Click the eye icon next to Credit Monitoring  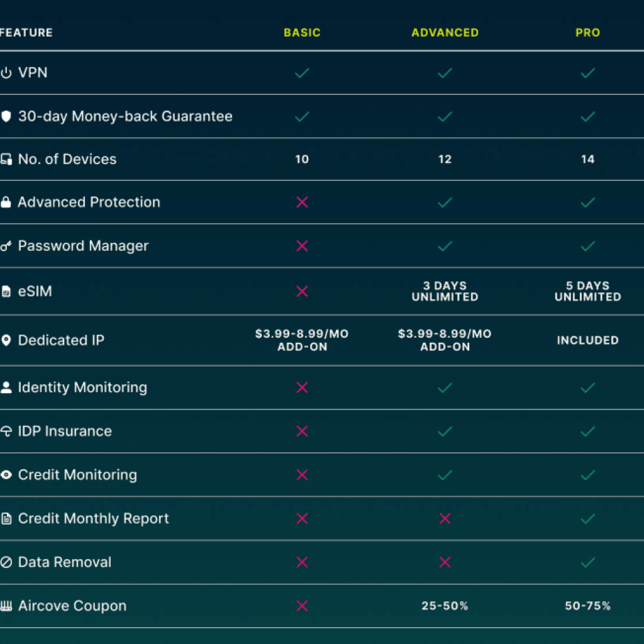click(7, 475)
